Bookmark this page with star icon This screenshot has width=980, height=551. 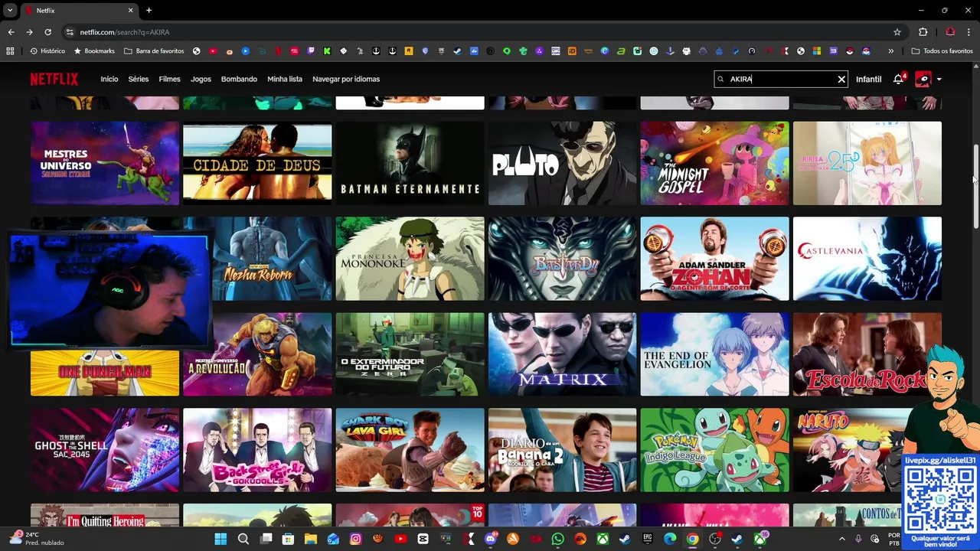pos(897,32)
